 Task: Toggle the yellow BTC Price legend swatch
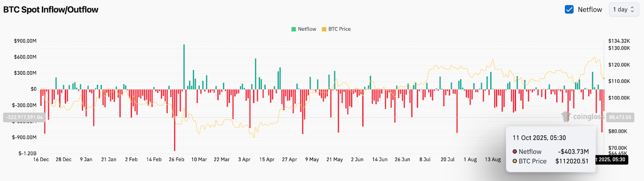[324, 29]
